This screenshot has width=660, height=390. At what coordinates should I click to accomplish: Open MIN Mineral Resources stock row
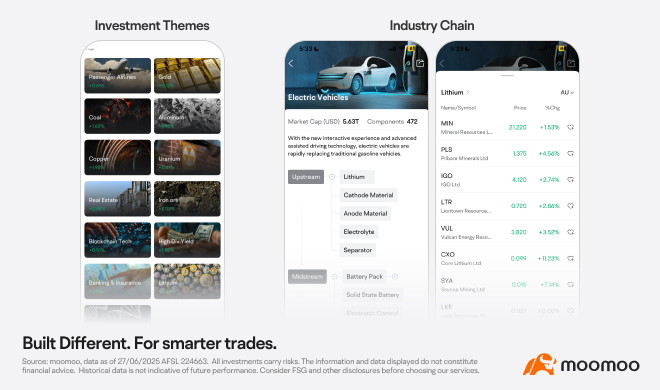point(507,127)
